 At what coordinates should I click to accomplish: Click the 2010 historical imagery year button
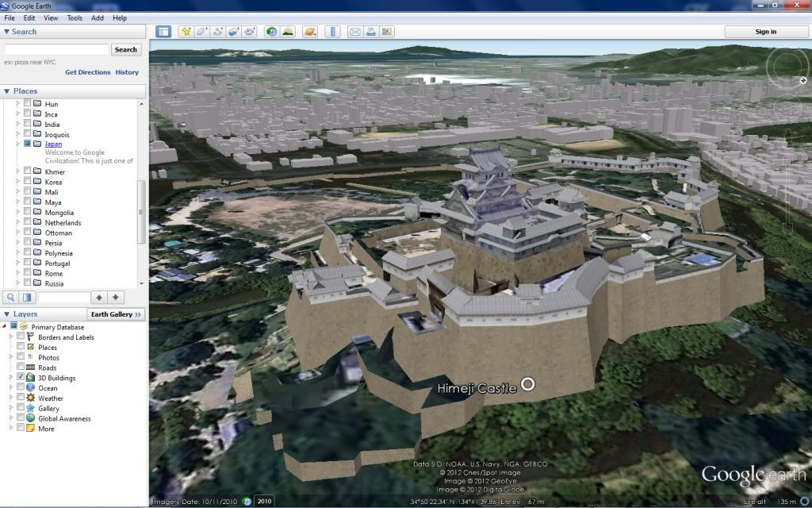pyautogui.click(x=264, y=502)
